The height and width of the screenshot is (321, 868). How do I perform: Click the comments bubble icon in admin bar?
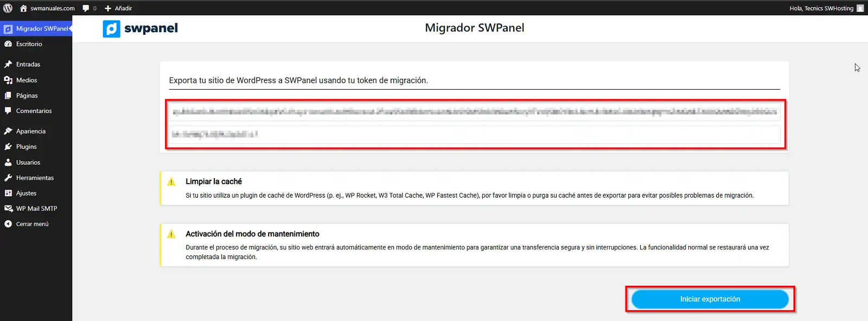click(86, 8)
